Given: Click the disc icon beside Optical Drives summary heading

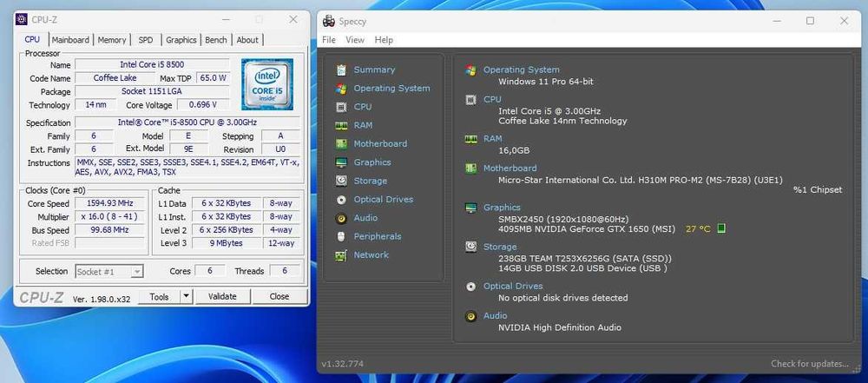Looking at the screenshot, I should 471,287.
